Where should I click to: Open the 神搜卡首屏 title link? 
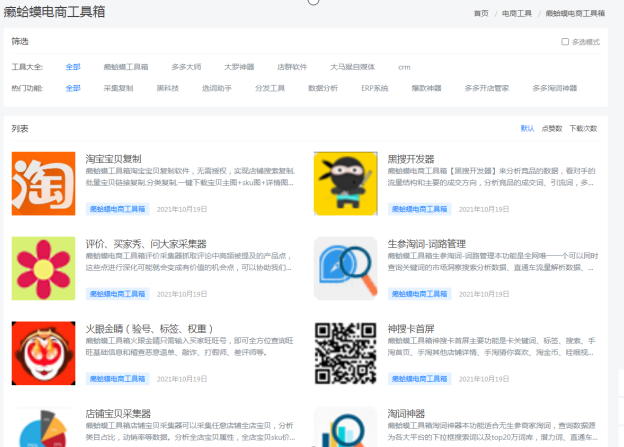[411, 328]
